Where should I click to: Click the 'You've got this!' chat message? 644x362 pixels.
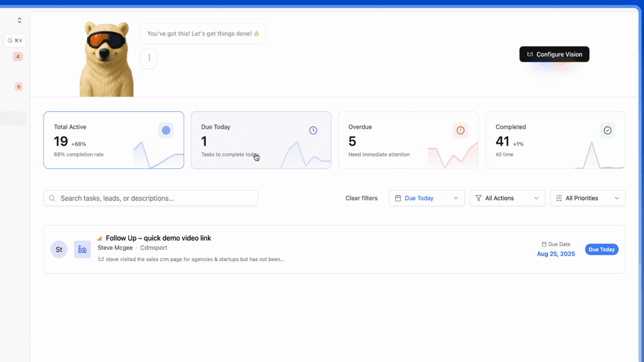[x=203, y=34]
